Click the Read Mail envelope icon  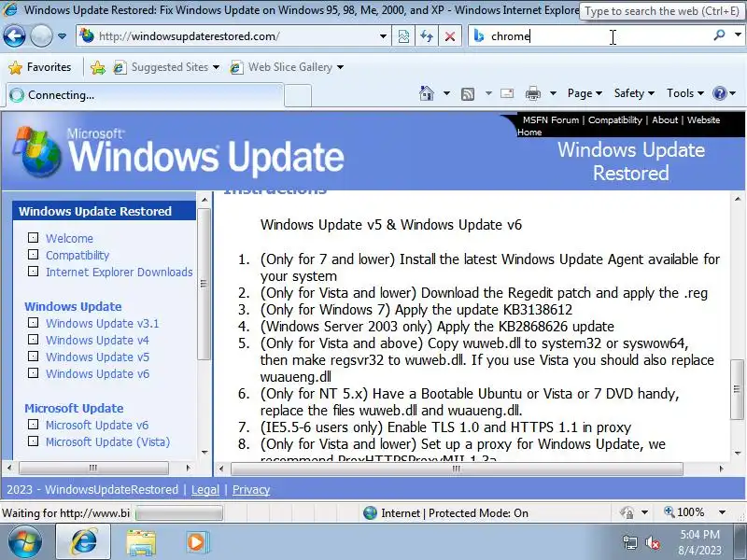pos(507,93)
